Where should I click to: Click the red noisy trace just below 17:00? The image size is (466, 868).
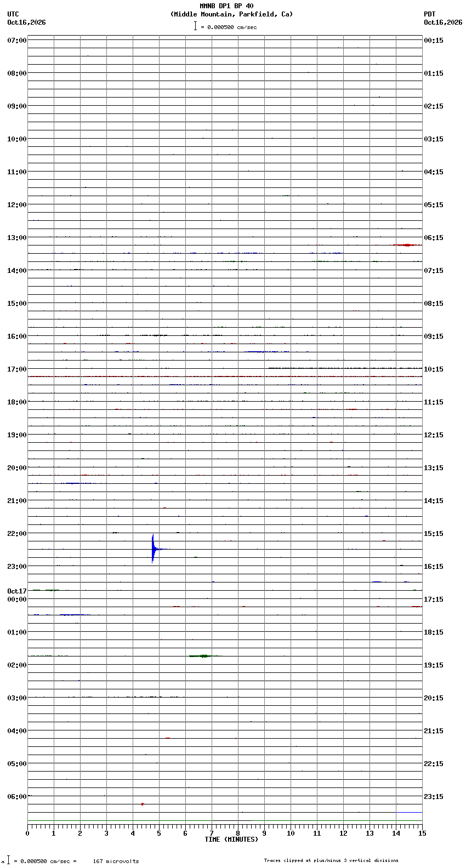point(225,376)
